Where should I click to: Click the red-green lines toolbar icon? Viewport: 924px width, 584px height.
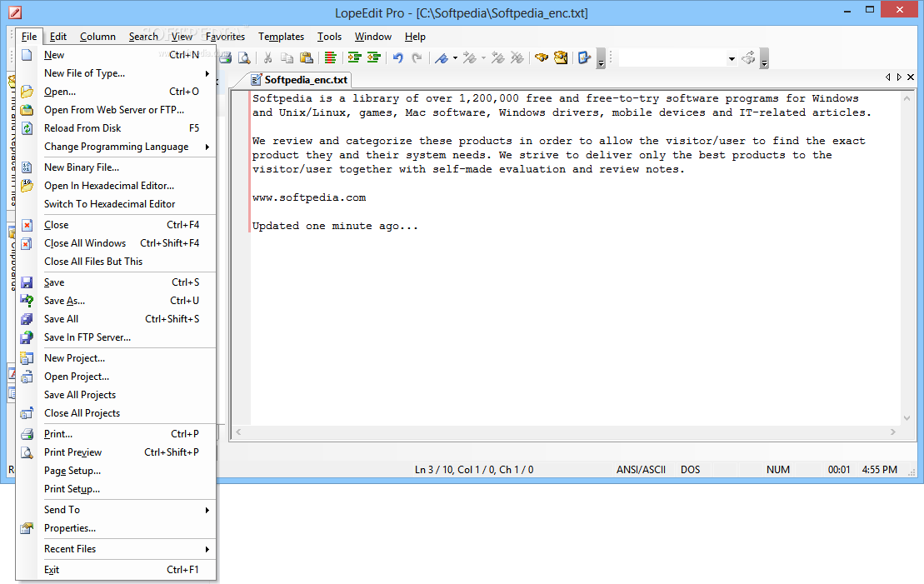pyautogui.click(x=331, y=57)
